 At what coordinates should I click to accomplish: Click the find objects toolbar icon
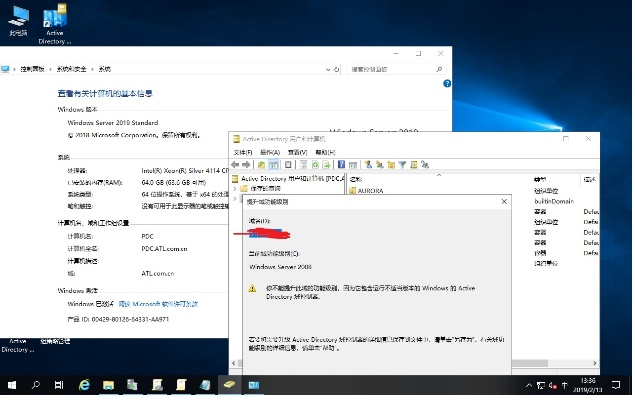click(413, 164)
